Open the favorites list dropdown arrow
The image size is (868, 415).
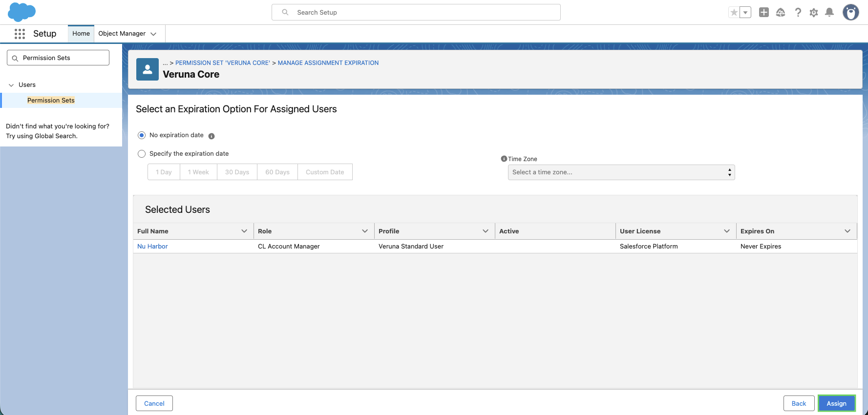tap(745, 13)
